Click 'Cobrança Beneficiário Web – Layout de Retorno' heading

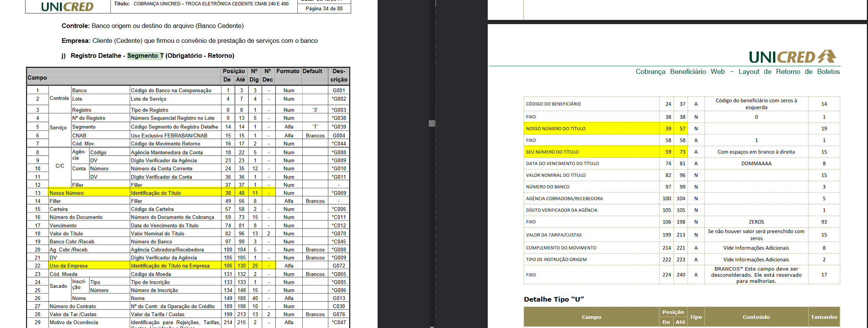738,72
